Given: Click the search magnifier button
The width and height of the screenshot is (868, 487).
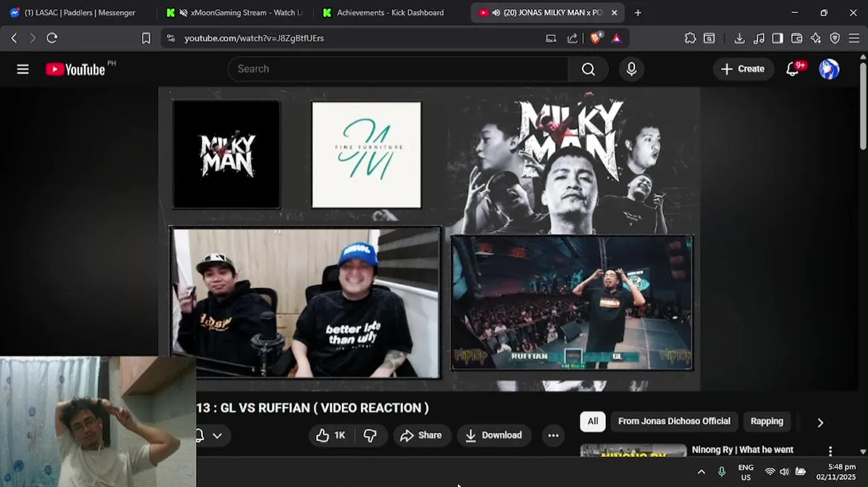Looking at the screenshot, I should tap(588, 69).
